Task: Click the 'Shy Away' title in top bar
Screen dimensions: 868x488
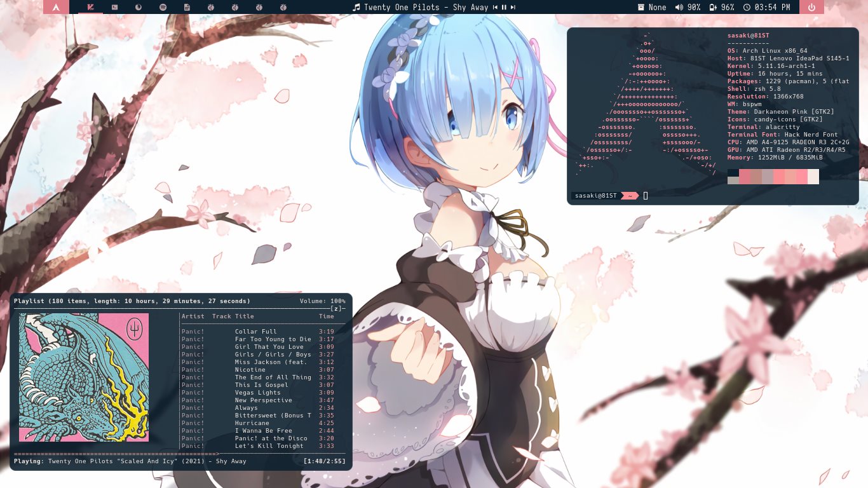Action: click(470, 7)
